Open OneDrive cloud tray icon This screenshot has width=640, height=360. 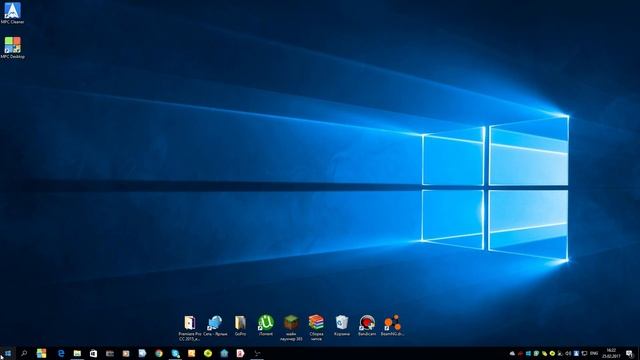point(512,353)
